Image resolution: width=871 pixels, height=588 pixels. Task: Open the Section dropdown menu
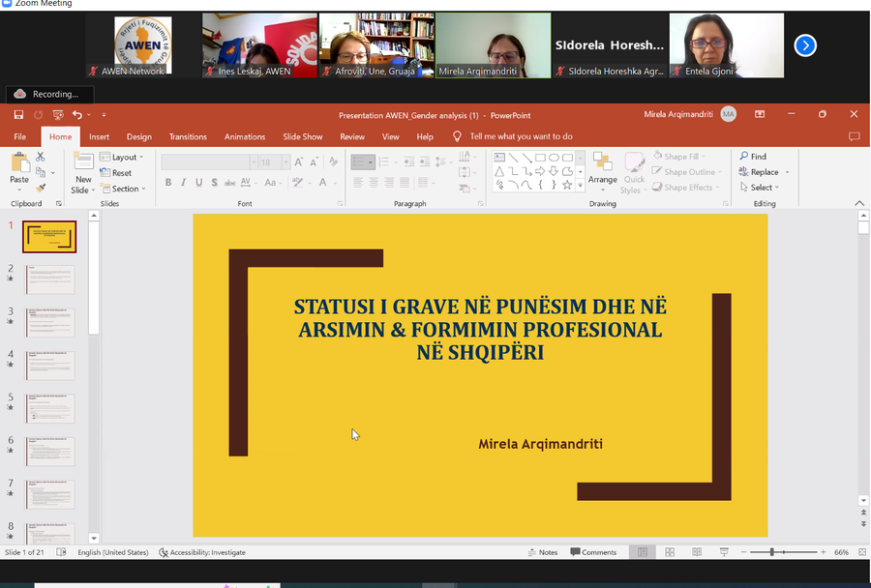point(125,189)
